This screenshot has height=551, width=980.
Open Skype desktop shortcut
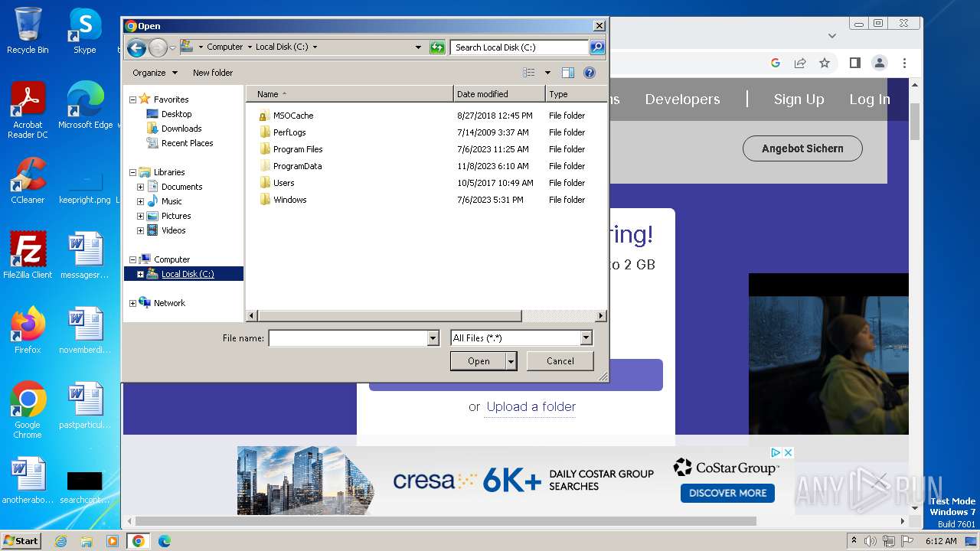pos(85,31)
